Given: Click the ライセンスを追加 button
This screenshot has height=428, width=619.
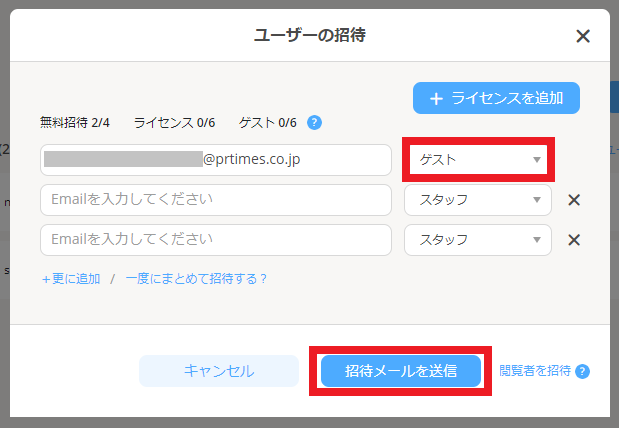Looking at the screenshot, I should pos(496,98).
